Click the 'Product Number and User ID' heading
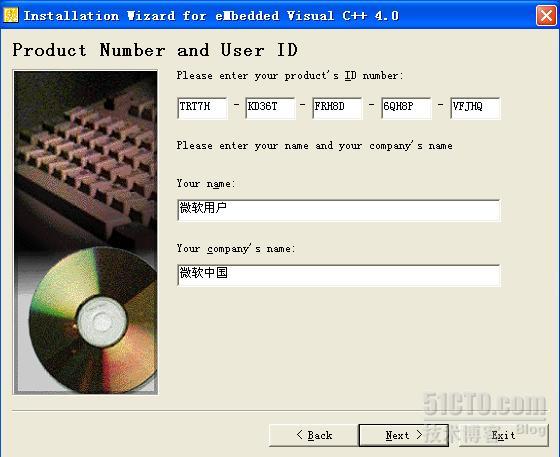560x457 pixels. tap(155, 50)
